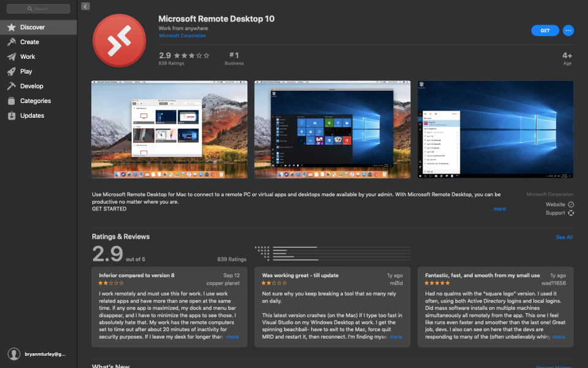Open the Website link
588x368 pixels.
pyautogui.click(x=555, y=205)
